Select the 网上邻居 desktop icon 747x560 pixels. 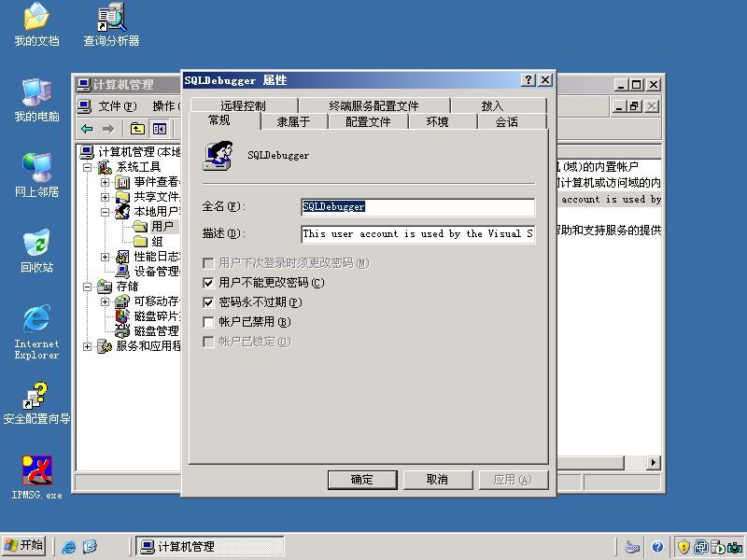point(36,175)
